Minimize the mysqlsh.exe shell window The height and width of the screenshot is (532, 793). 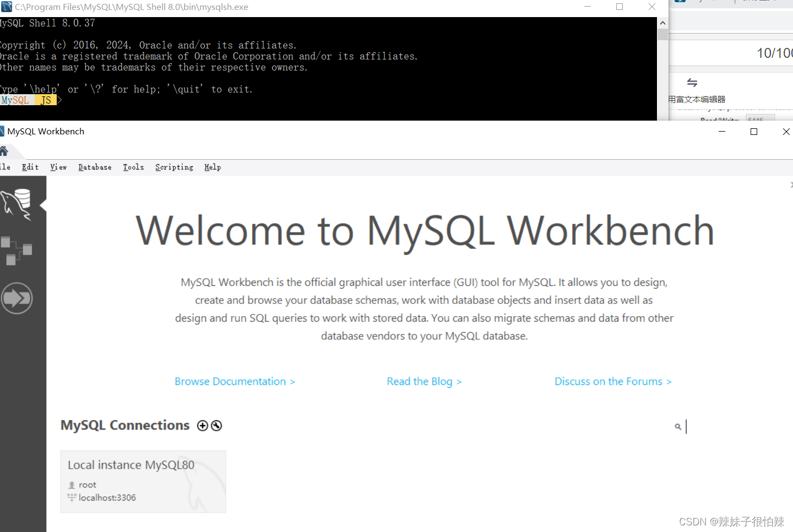588,7
